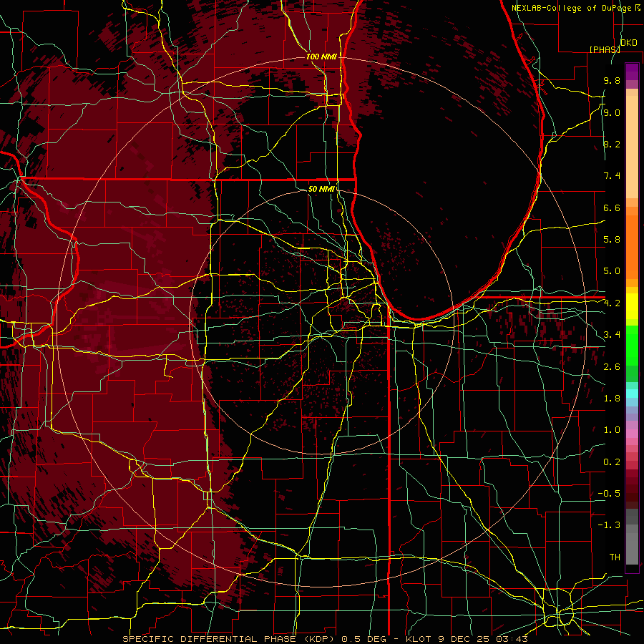Screen dimensions: 644x644
Task: Click the 1.0 scale value
Action: pos(612,430)
